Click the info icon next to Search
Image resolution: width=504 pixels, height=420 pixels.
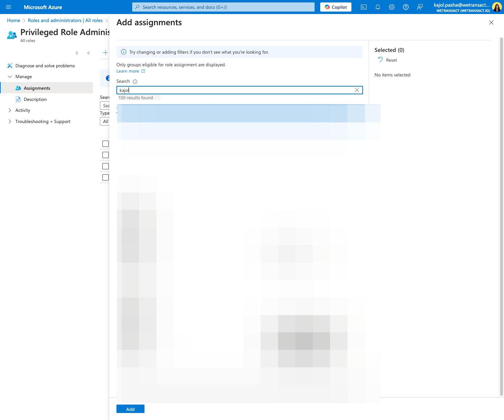point(135,82)
